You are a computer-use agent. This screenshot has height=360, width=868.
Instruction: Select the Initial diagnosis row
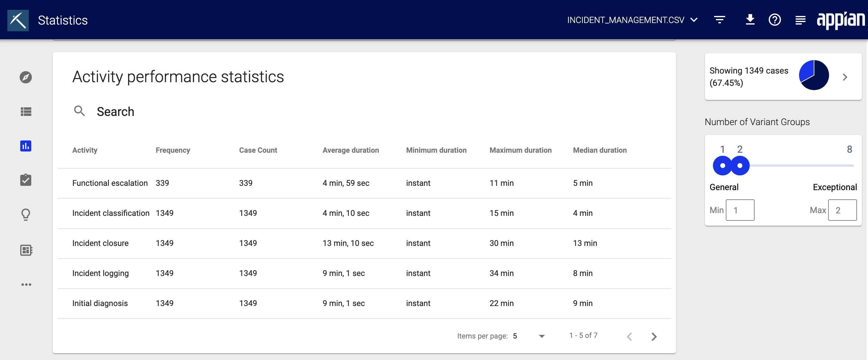pyautogui.click(x=364, y=303)
